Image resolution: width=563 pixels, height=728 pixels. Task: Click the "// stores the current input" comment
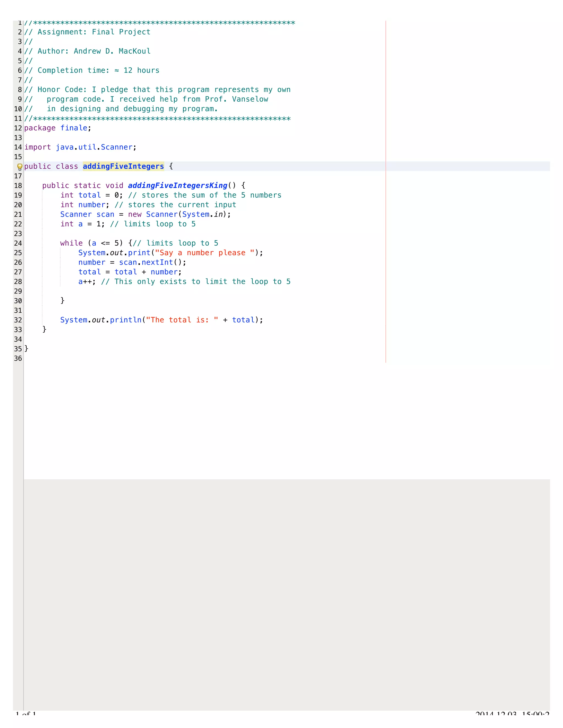click(175, 205)
